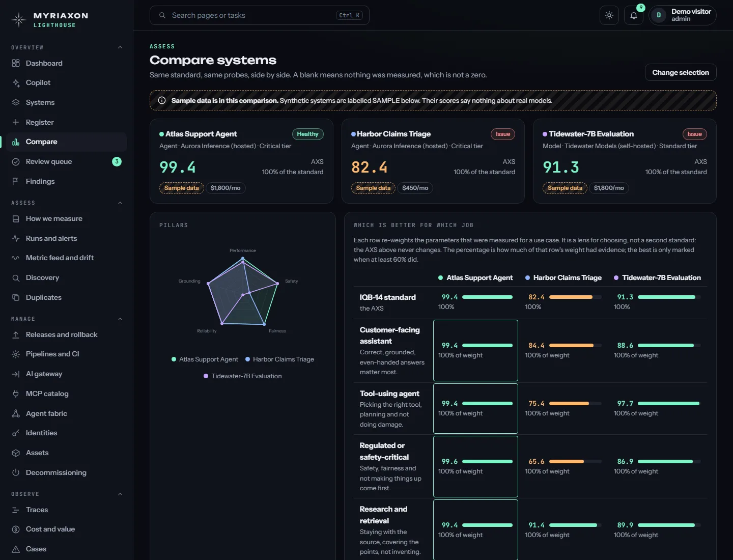Open the Atlas Support Agent card title
This screenshot has width=733, height=560.
tap(201, 134)
